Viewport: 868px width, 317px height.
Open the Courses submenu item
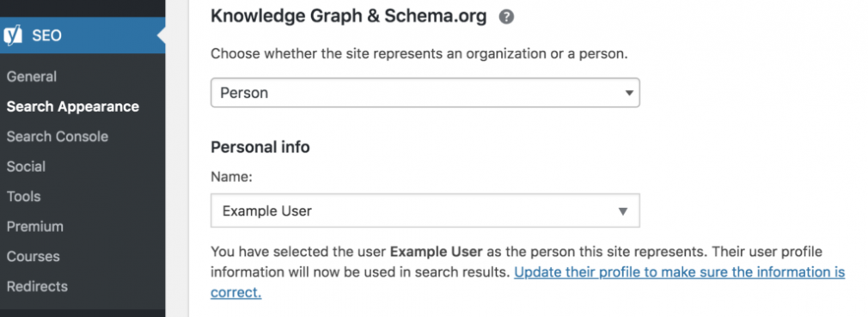(34, 256)
